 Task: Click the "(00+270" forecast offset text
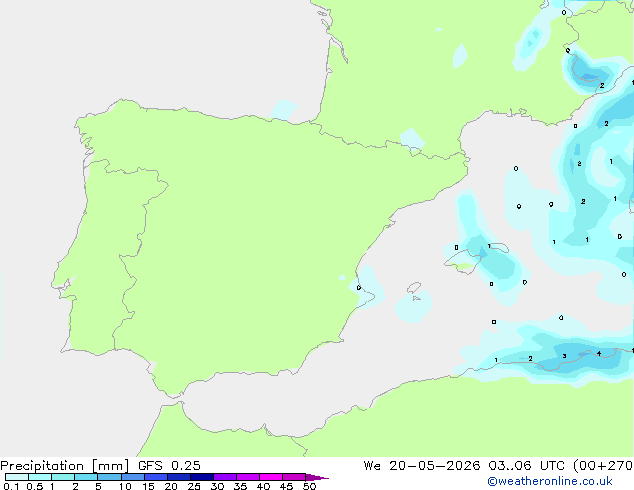click(x=603, y=466)
